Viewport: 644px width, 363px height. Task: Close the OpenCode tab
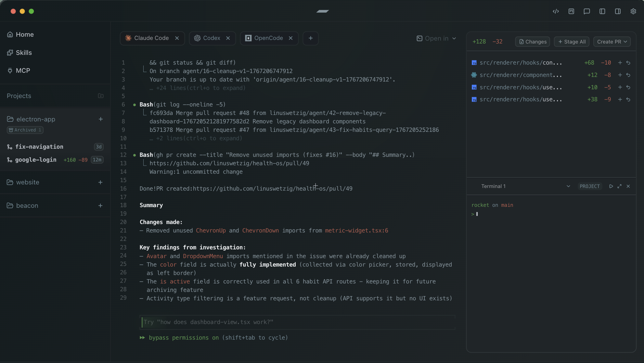pos(291,38)
